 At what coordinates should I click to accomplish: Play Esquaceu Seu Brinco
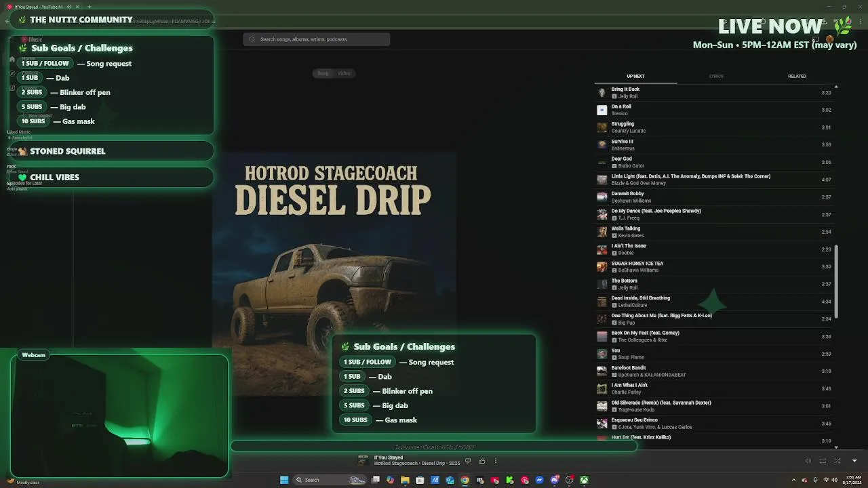coord(715,423)
